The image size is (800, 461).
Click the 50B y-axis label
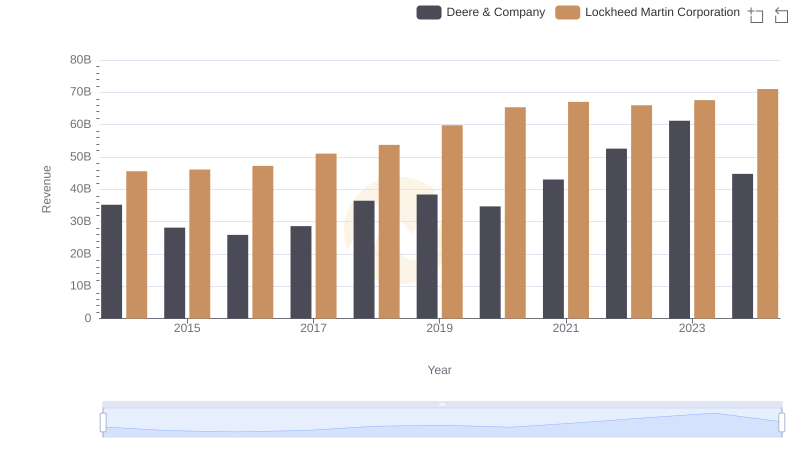[x=81, y=157]
